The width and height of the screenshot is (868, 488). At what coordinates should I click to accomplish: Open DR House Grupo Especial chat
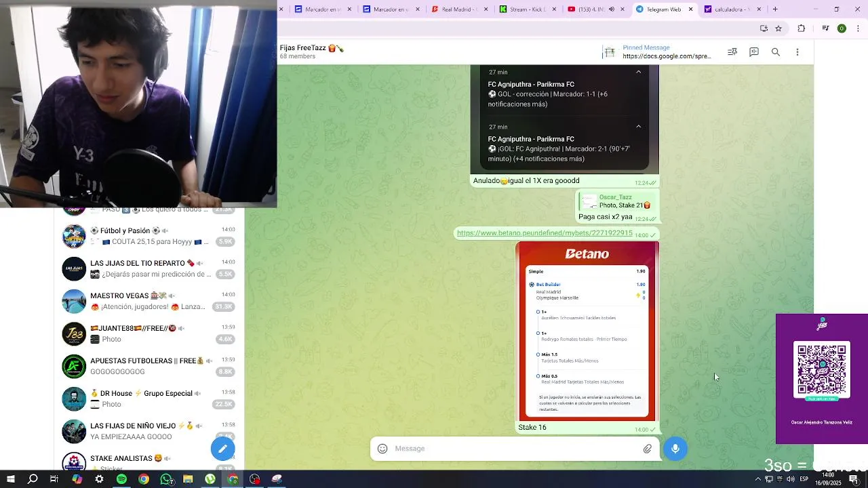pos(149,399)
